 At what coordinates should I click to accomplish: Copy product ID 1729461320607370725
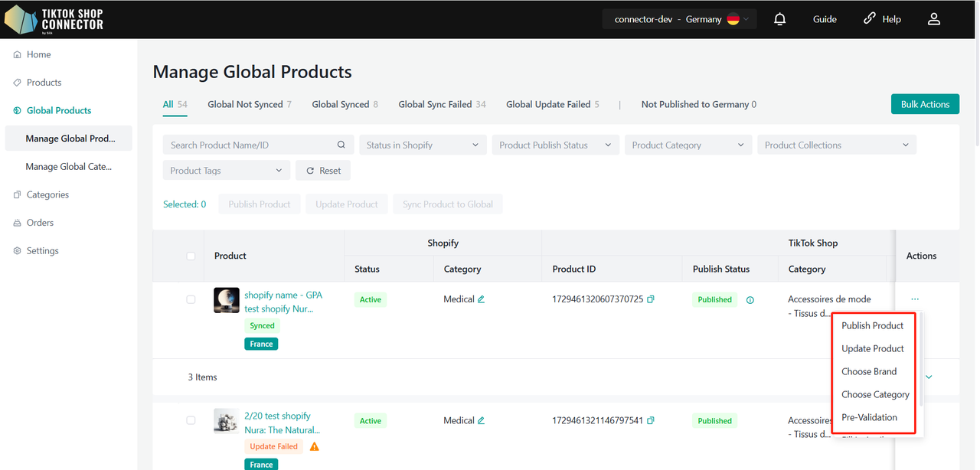651,299
